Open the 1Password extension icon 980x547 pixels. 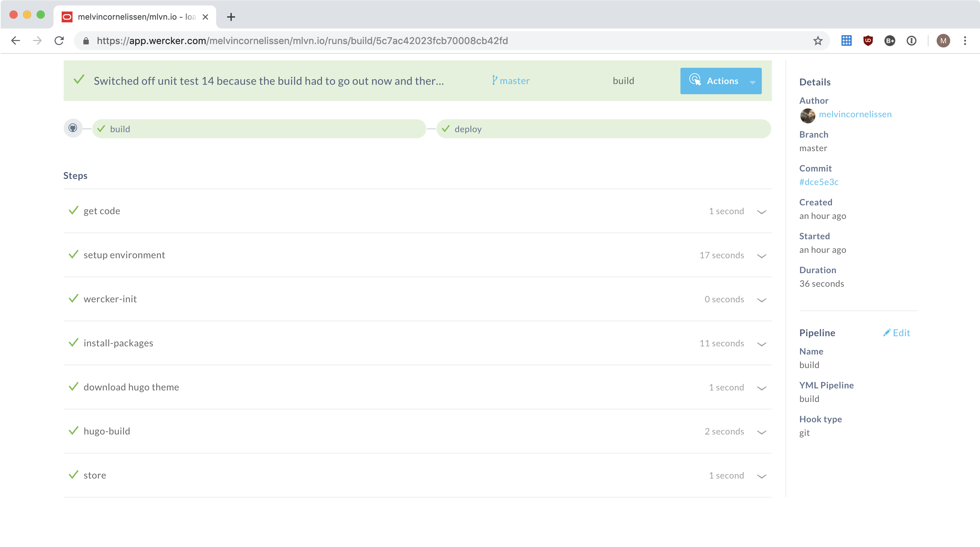pos(912,41)
